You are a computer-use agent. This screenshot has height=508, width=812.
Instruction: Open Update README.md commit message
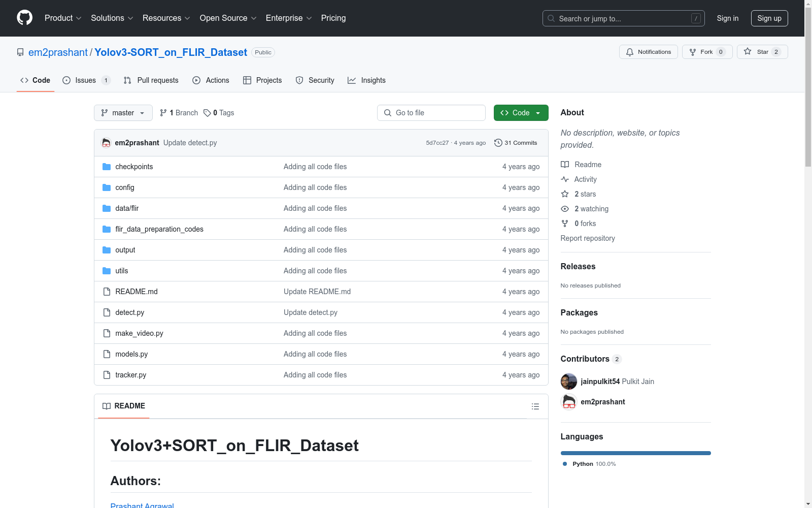[x=317, y=292]
